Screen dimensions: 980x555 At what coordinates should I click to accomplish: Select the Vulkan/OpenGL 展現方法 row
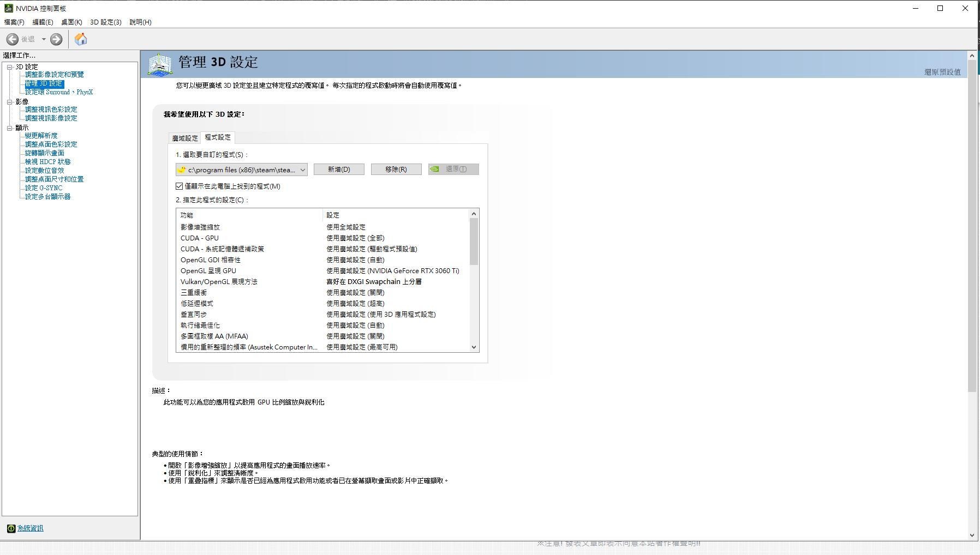click(x=322, y=282)
